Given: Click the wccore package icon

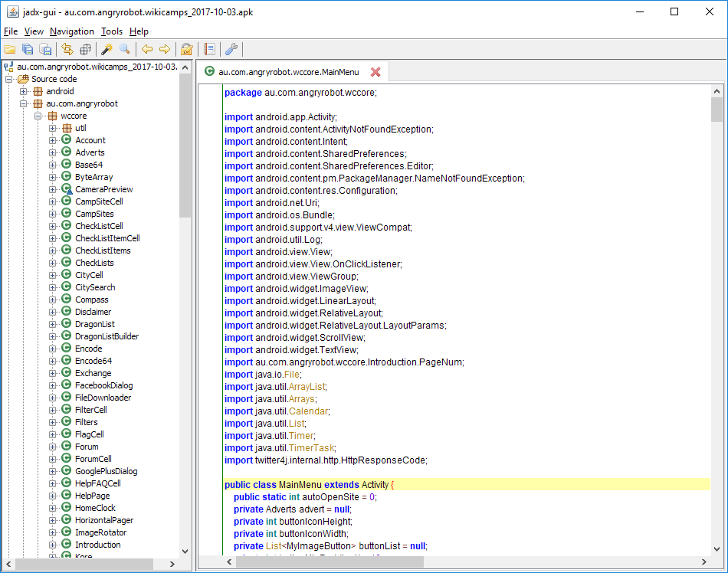Looking at the screenshot, I should (x=52, y=116).
